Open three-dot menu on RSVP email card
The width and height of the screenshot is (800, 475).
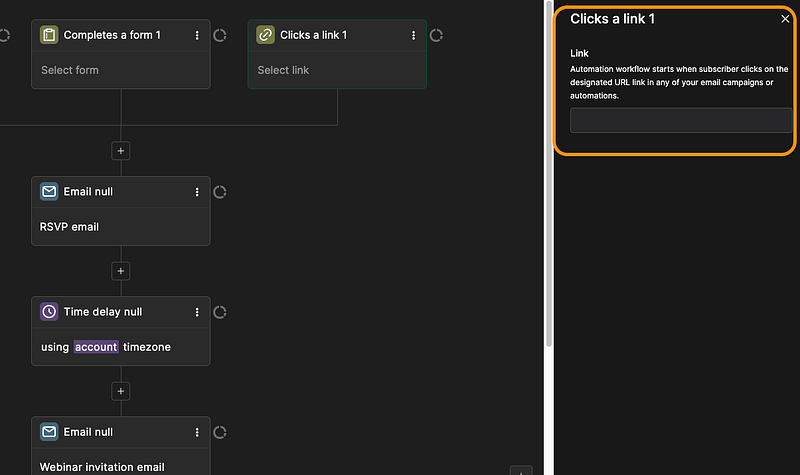tap(197, 192)
